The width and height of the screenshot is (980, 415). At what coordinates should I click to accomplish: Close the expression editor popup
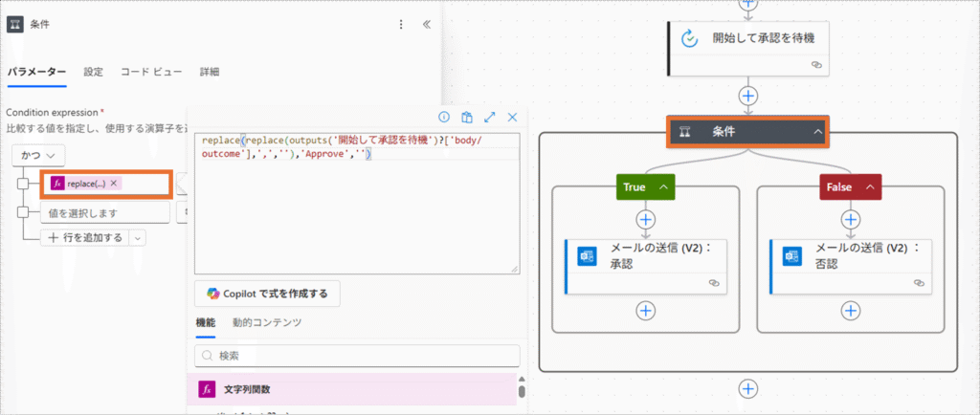tap(512, 118)
